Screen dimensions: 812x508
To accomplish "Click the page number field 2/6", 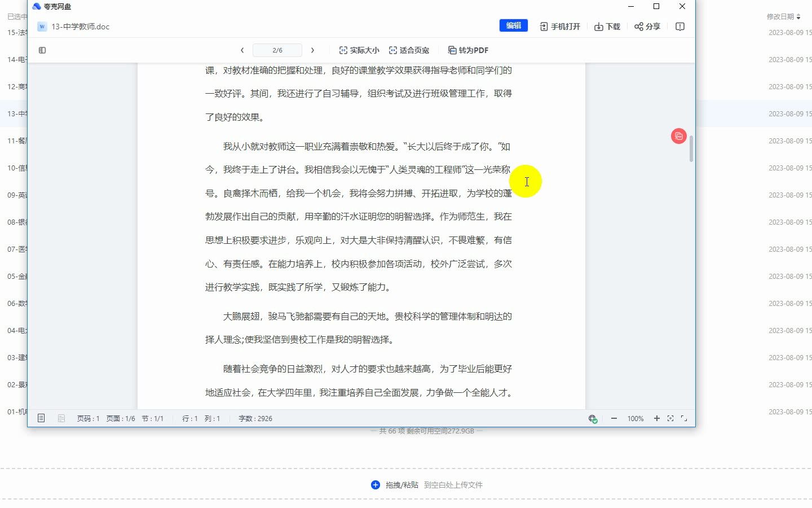I will pyautogui.click(x=277, y=50).
